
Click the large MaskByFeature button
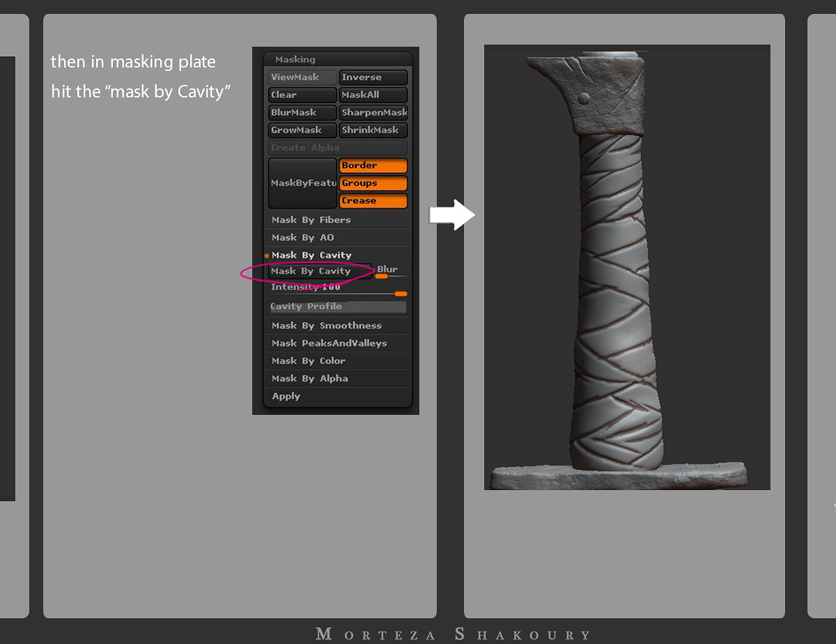302,183
